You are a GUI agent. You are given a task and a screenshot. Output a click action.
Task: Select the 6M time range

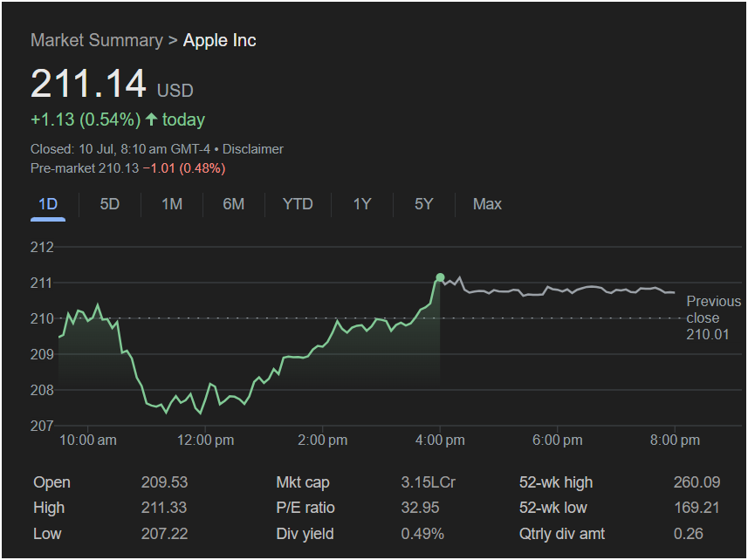pos(233,204)
